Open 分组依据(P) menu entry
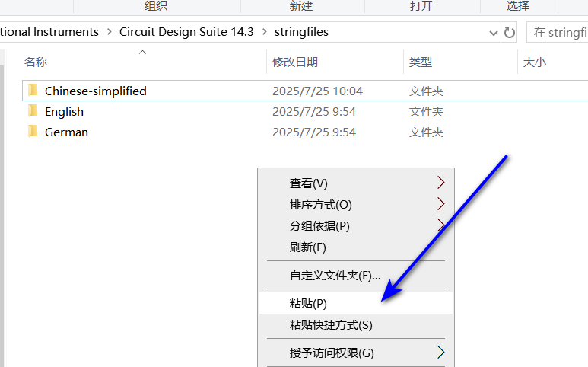The width and height of the screenshot is (588, 367). point(319,225)
